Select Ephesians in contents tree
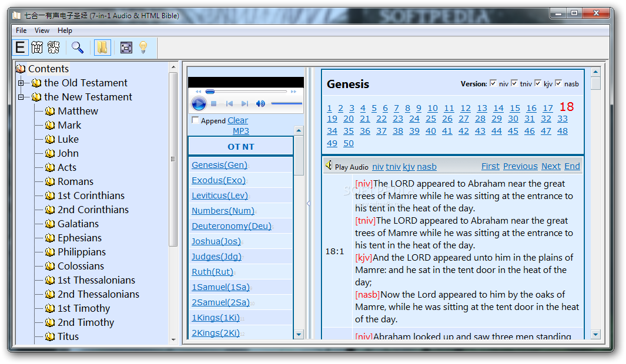This screenshot has height=364, width=626. click(x=79, y=238)
